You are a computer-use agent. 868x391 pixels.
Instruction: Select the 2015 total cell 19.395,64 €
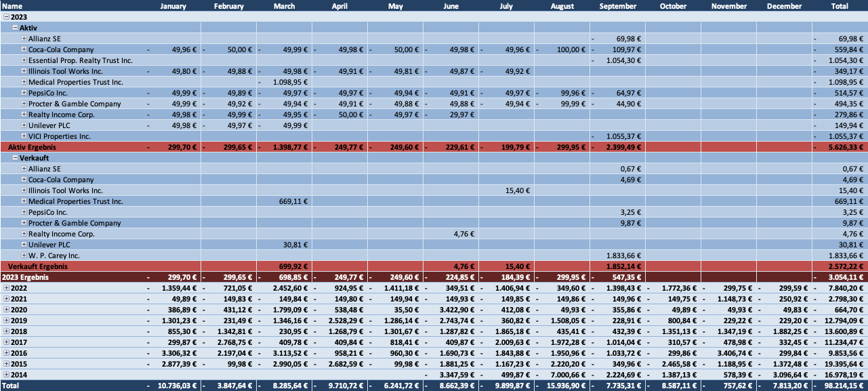click(x=840, y=364)
